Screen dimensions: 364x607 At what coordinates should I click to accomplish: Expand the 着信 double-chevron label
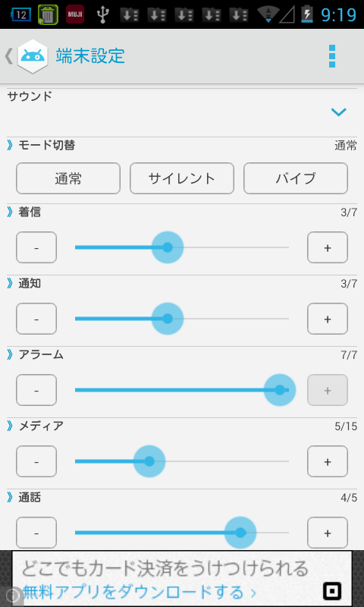[x=24, y=212]
